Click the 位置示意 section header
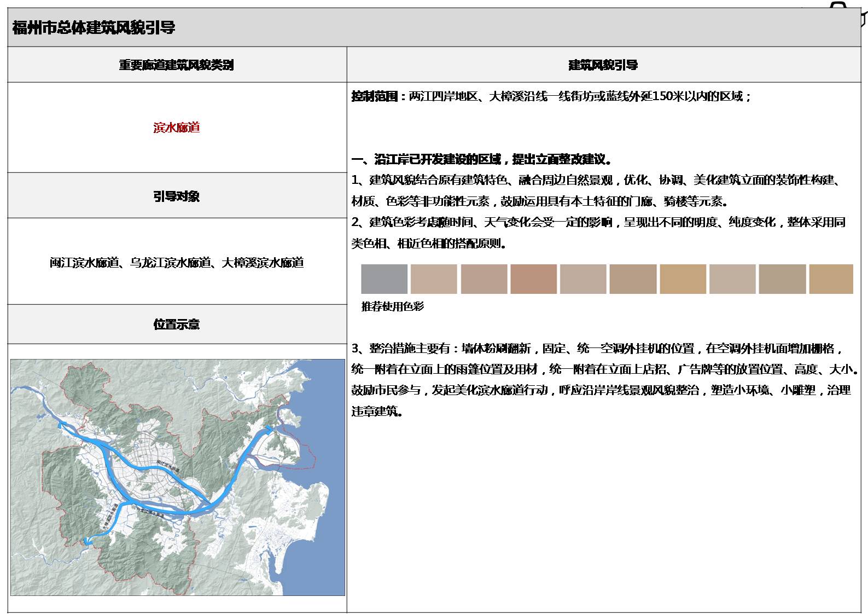The height and width of the screenshot is (614, 868). click(176, 325)
